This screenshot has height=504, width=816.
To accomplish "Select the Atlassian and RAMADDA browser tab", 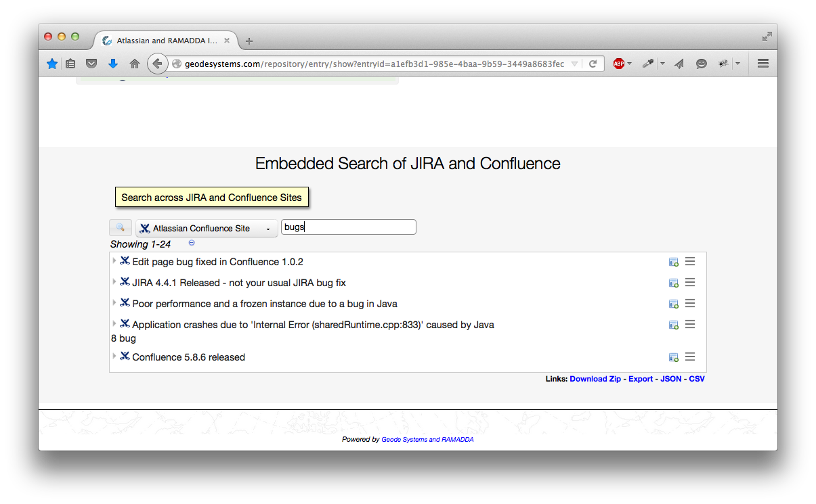I will pos(166,41).
